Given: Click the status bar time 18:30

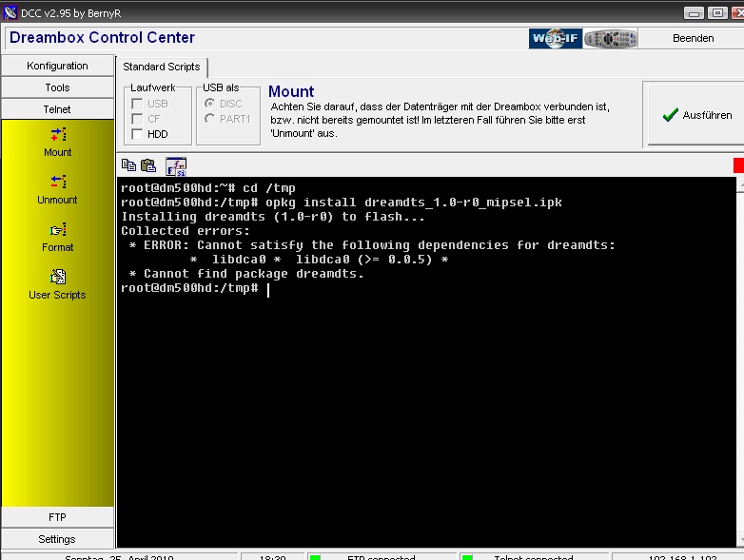Looking at the screenshot, I should (x=272, y=558).
